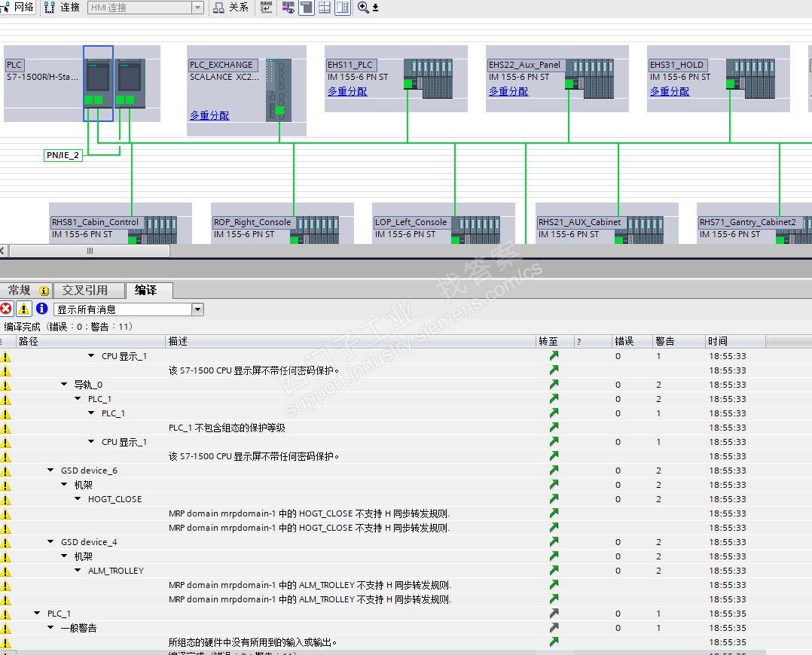This screenshot has height=655, width=812.
Task: Toggle the show address labels icon
Action: pos(288,8)
